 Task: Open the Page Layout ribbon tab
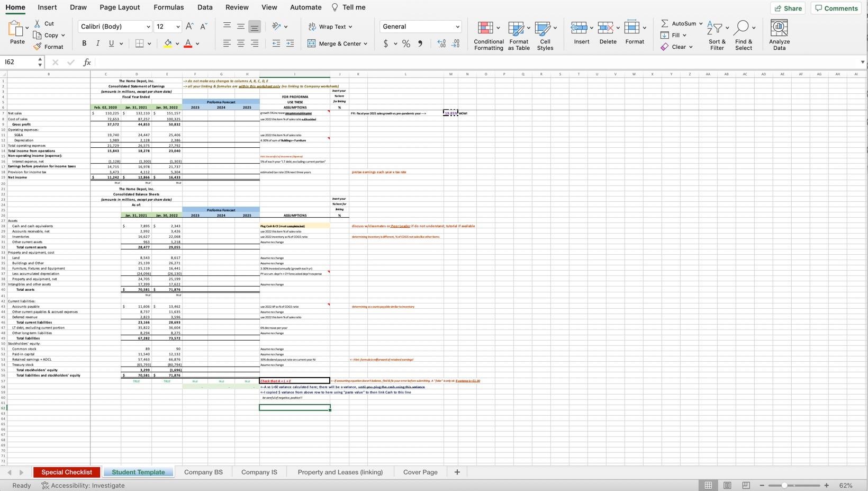120,7
